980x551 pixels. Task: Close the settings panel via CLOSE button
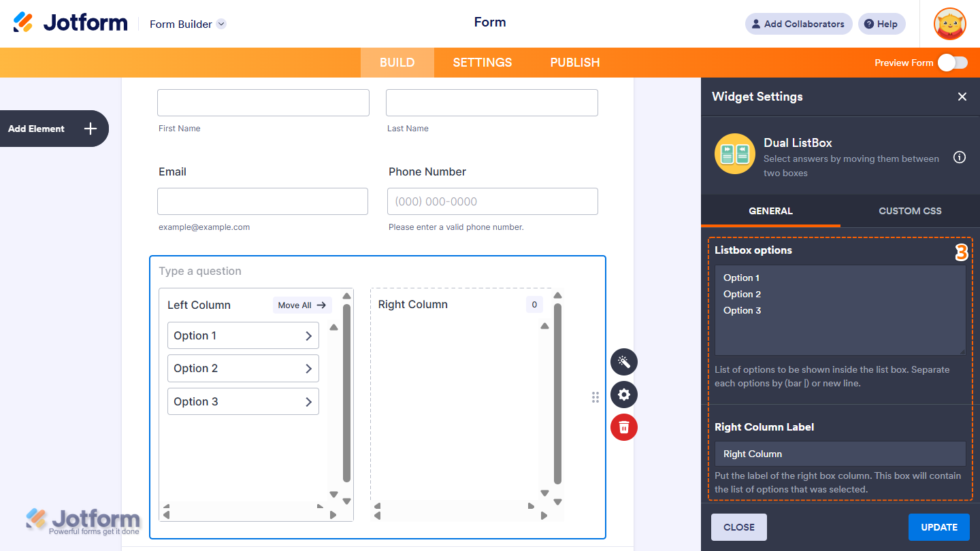point(738,527)
